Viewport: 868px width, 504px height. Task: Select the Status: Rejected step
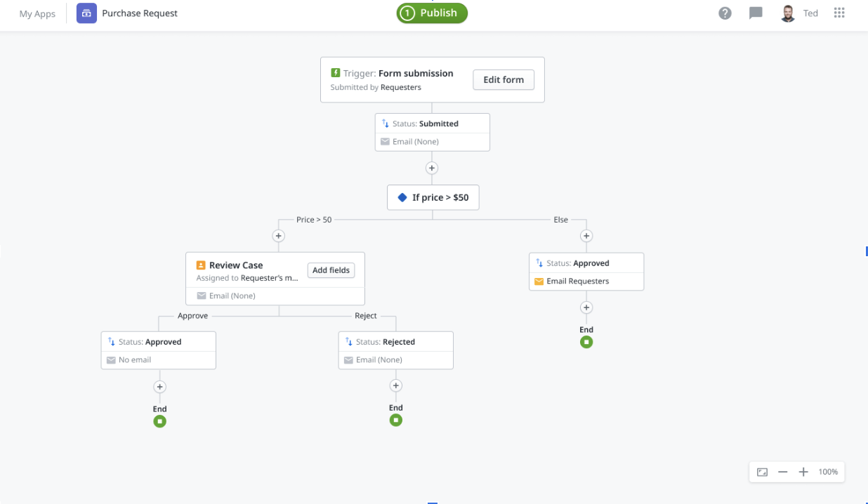[395, 342]
